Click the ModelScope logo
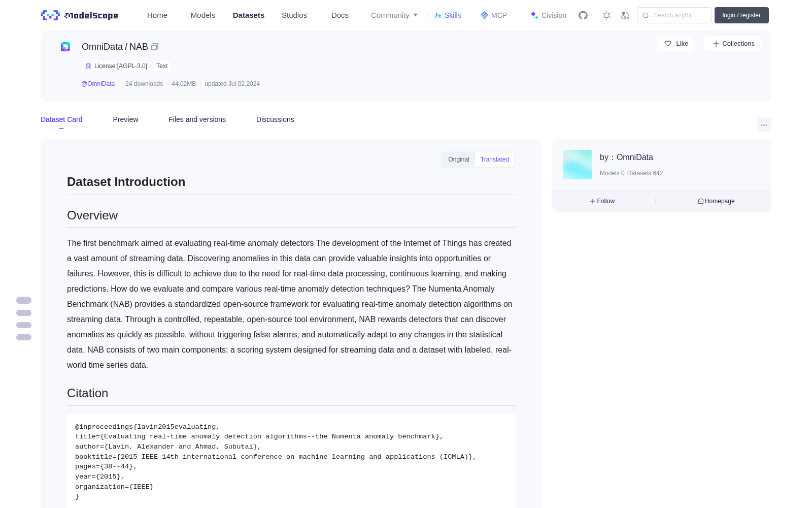 click(79, 15)
